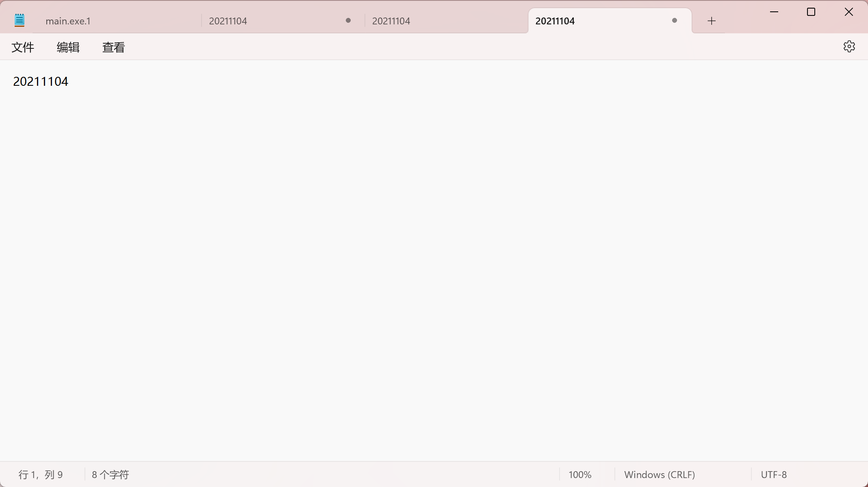Click the 20211104 text in the editor
Viewport: 868px width, 487px height.
click(x=41, y=82)
